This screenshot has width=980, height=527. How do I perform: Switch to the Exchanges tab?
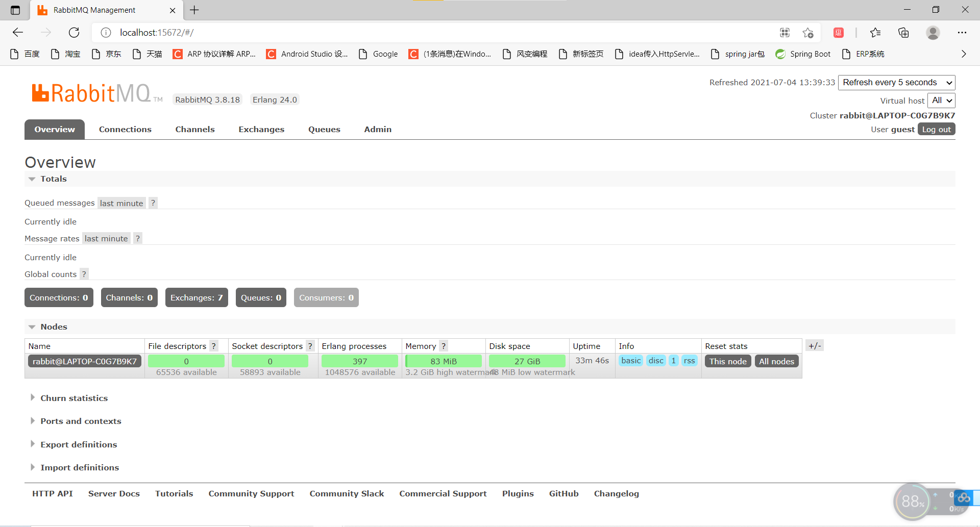coord(261,129)
